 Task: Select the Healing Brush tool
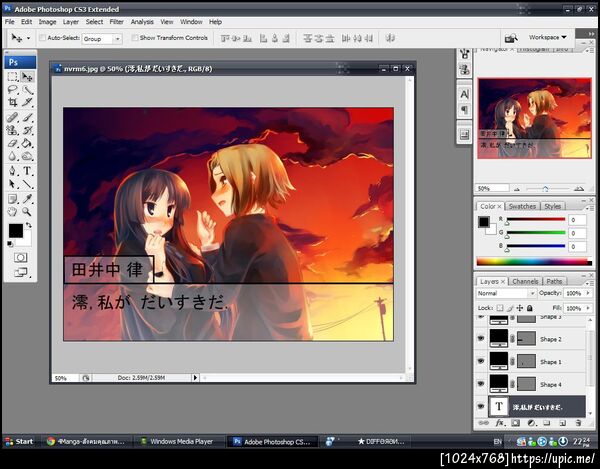[x=13, y=117]
